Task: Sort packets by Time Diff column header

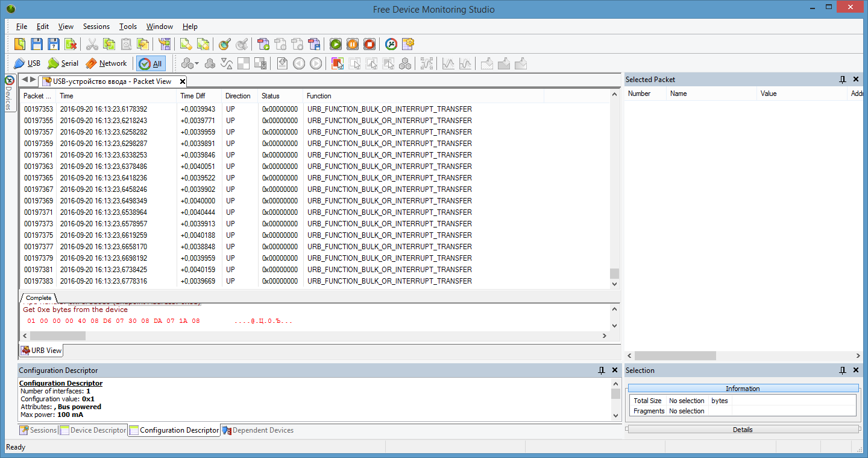Action: tap(193, 96)
